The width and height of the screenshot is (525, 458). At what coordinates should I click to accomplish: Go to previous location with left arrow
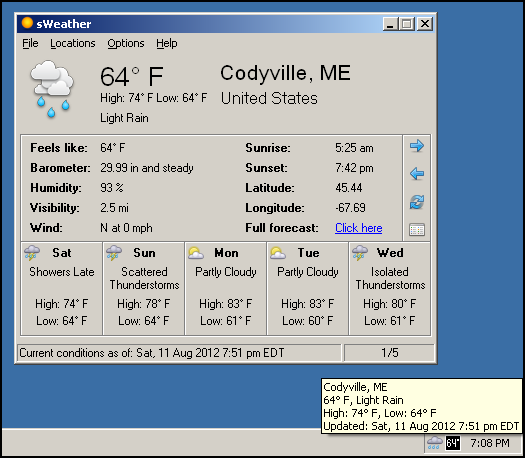[x=417, y=174]
